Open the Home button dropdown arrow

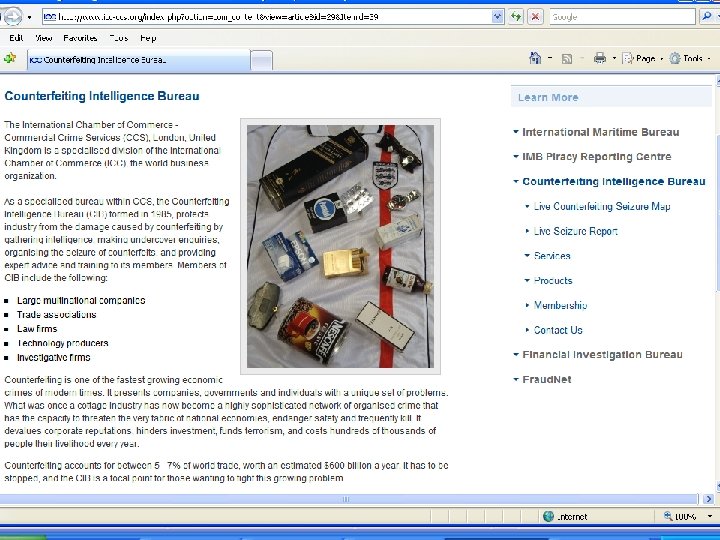550,59
